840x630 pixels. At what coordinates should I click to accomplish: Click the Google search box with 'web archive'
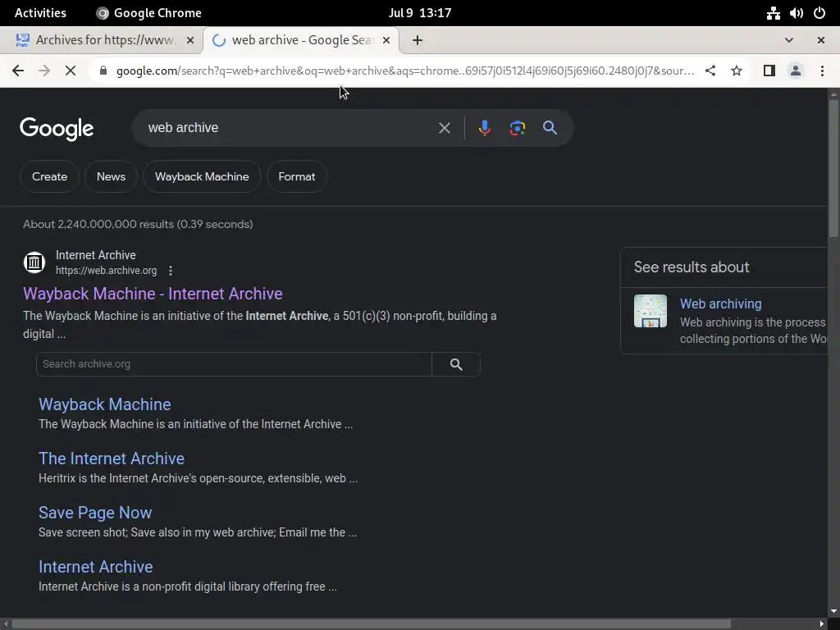(x=290, y=128)
